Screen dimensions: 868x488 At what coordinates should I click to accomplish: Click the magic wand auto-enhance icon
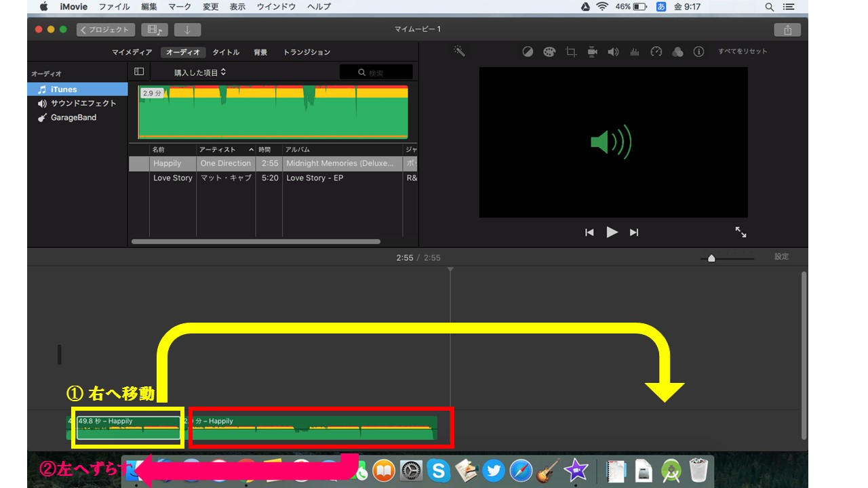[460, 52]
